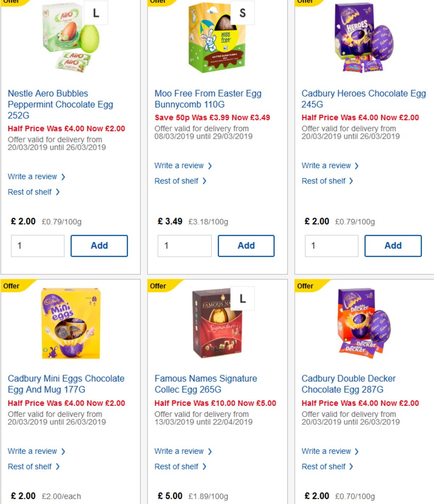Click the 'L' badge on Aero Bubbles egg

click(x=95, y=13)
